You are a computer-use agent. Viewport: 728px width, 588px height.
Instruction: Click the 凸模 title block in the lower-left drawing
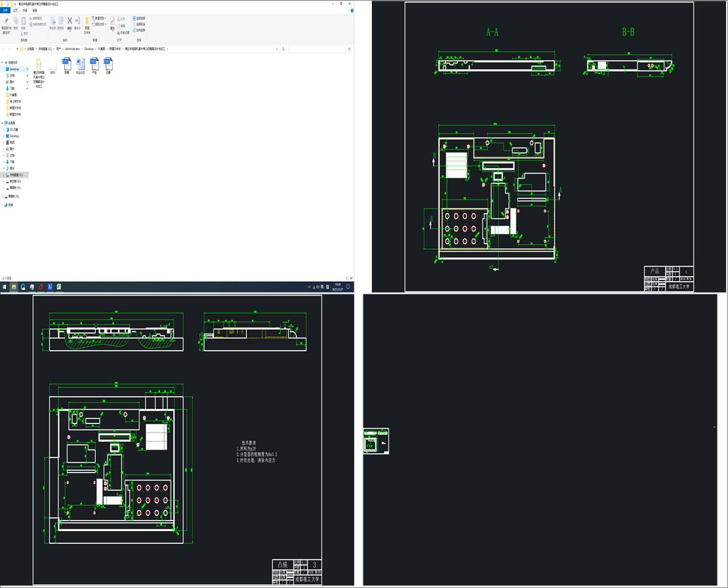(296, 572)
